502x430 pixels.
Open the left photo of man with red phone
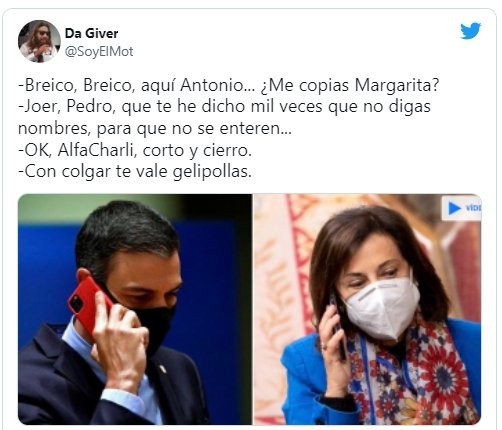[x=135, y=309]
